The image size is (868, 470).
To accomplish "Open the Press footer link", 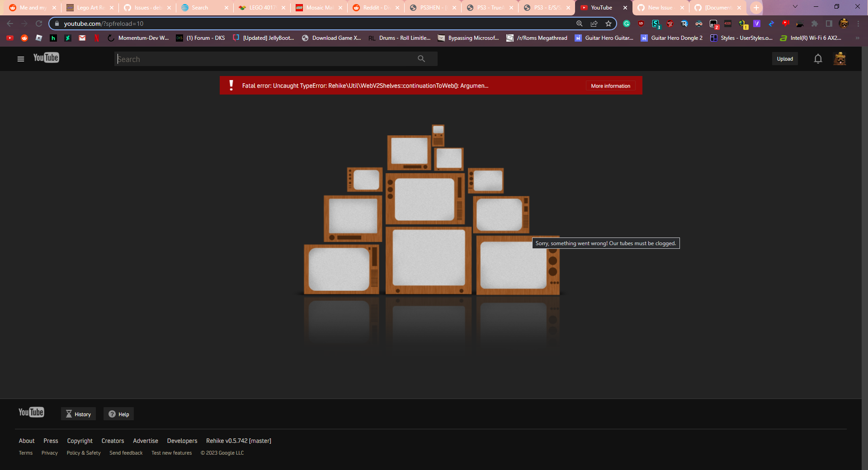I will pyautogui.click(x=51, y=441).
